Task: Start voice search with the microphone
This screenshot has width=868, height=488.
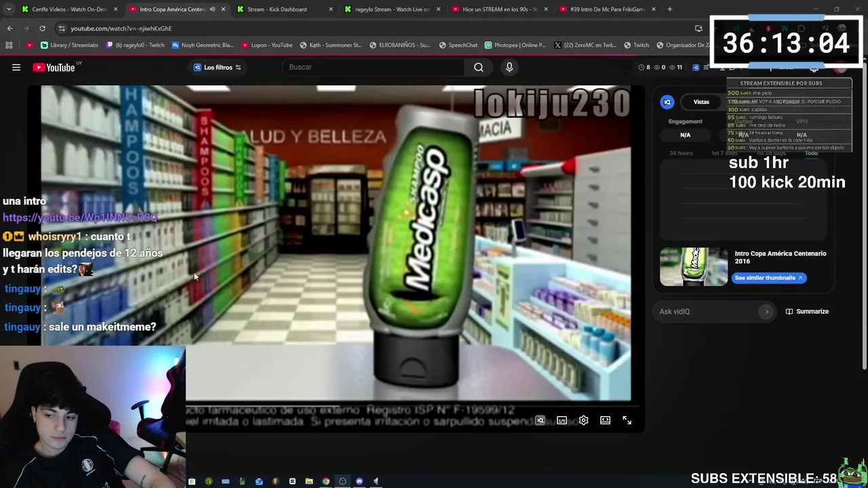Action: [509, 67]
